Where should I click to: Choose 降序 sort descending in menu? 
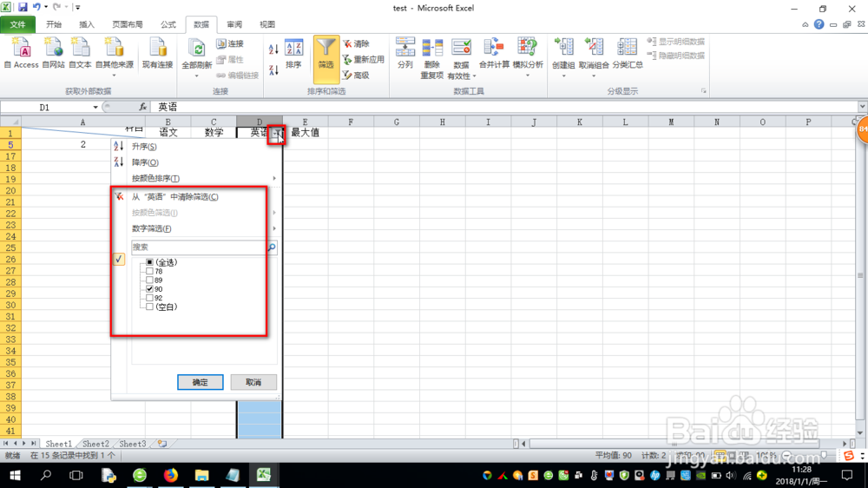pos(194,162)
